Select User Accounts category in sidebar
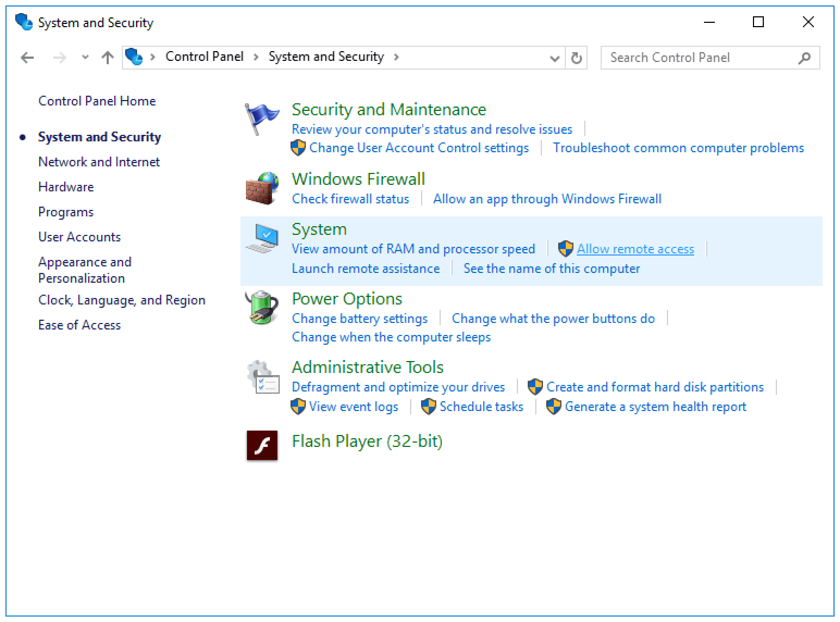840x622 pixels. (x=79, y=237)
